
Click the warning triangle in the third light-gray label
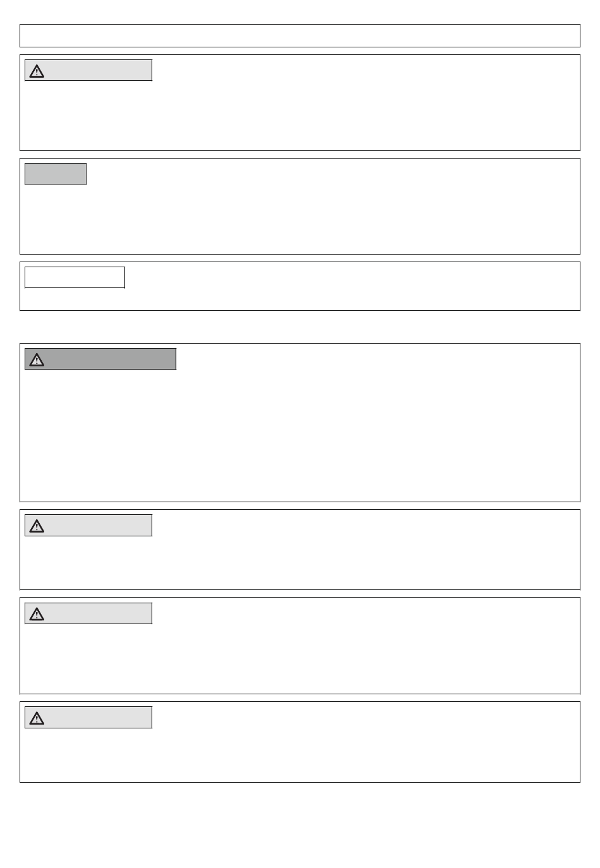tap(37, 614)
